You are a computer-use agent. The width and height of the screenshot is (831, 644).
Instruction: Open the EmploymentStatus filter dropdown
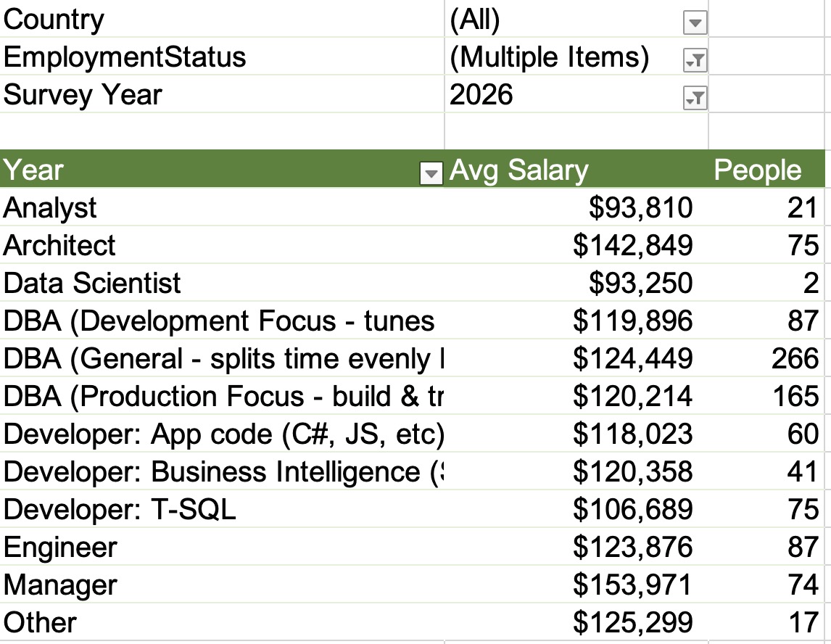point(695,62)
